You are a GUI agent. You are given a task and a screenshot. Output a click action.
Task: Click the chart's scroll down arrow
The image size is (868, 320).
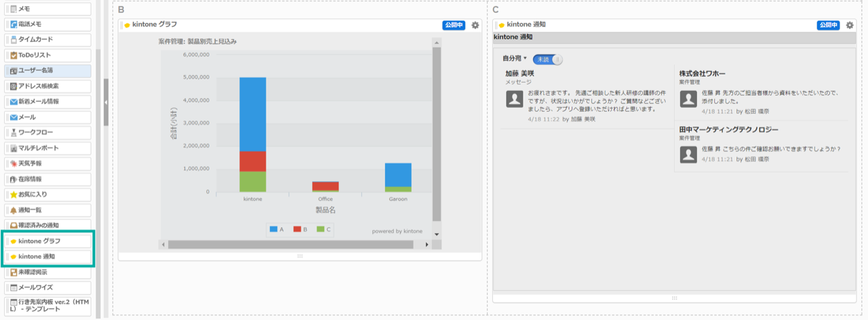point(437,234)
